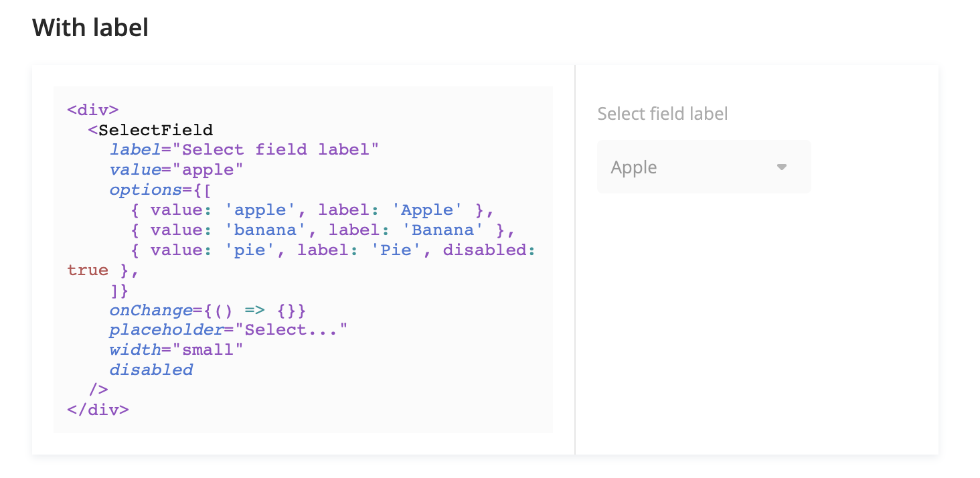
Task: Click the 'Pie' disabled option code line
Action: [x=333, y=250]
